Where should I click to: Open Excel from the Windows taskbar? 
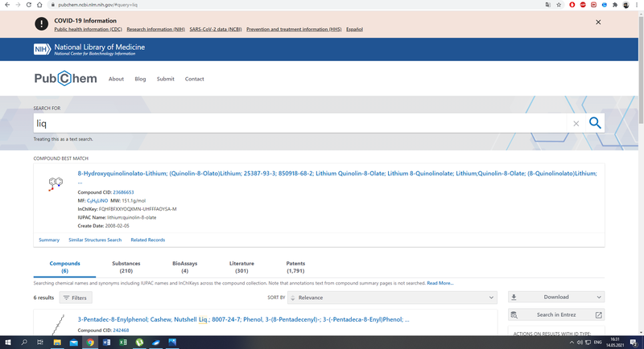click(x=123, y=343)
